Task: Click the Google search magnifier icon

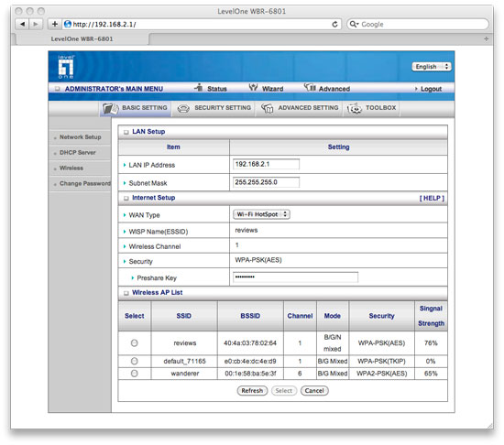Action: (x=354, y=24)
